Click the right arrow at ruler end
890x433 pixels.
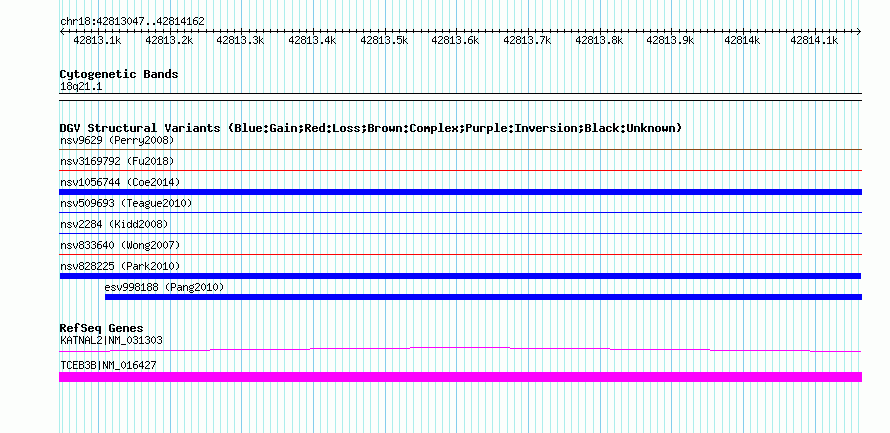(x=859, y=31)
